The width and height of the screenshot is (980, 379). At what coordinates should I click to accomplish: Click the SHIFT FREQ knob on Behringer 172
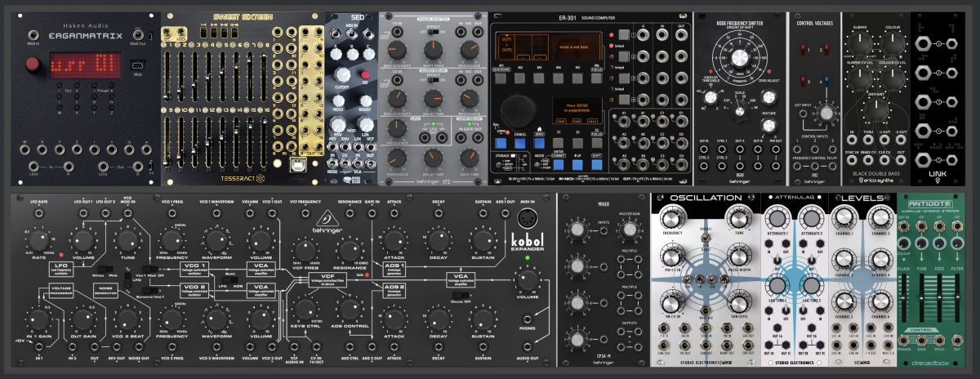coord(433,51)
